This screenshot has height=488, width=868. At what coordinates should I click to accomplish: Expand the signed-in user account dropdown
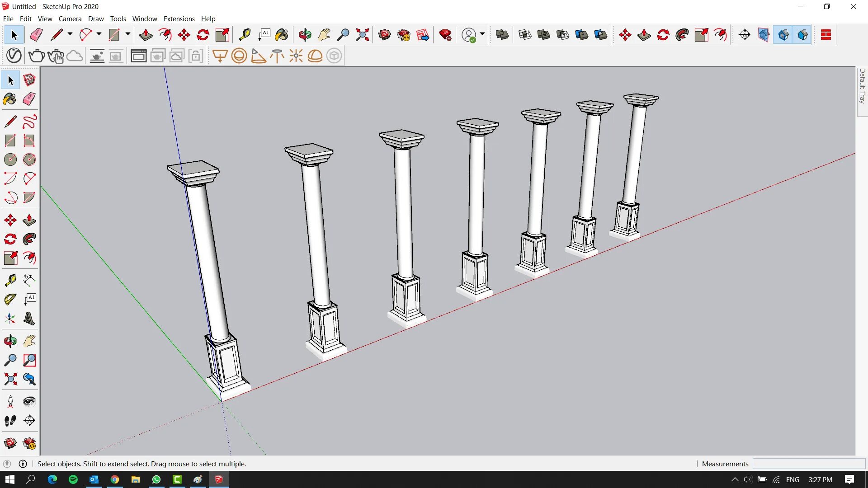pyautogui.click(x=482, y=34)
